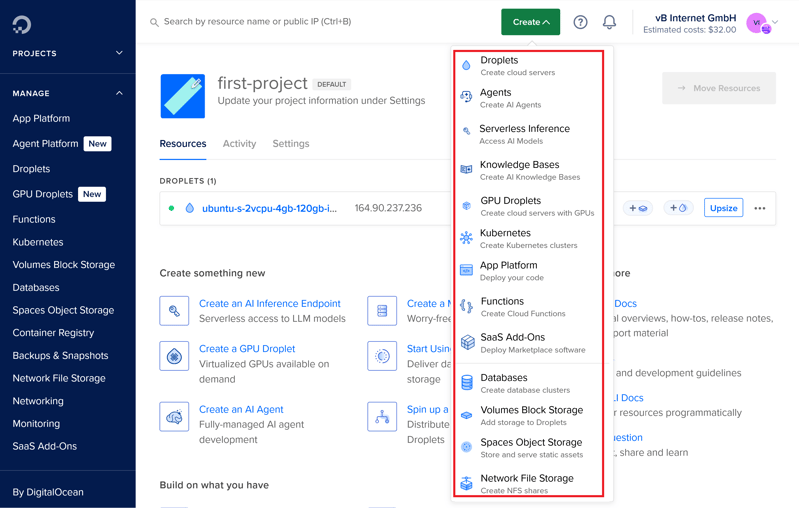Open the droplet's three-dot more menu
The height and width of the screenshot is (508, 800).
[760, 209]
